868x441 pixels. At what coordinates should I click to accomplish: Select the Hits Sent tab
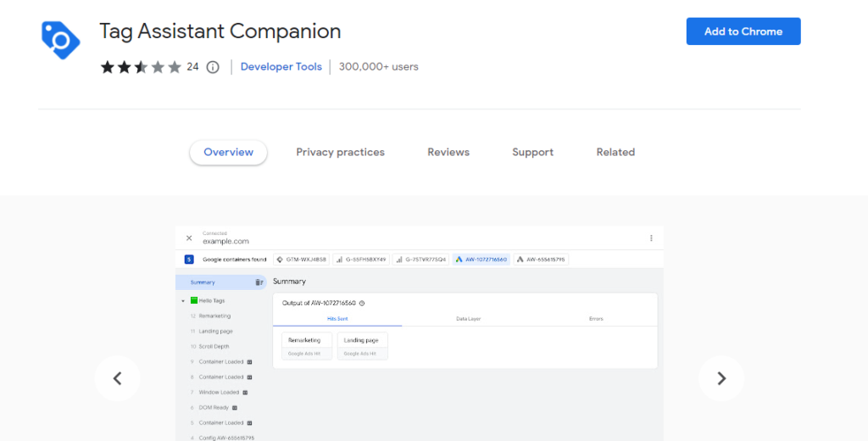(337, 319)
